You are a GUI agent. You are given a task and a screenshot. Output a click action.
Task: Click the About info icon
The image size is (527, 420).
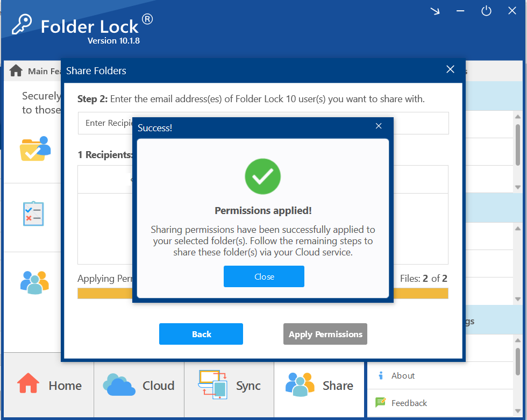pos(381,375)
